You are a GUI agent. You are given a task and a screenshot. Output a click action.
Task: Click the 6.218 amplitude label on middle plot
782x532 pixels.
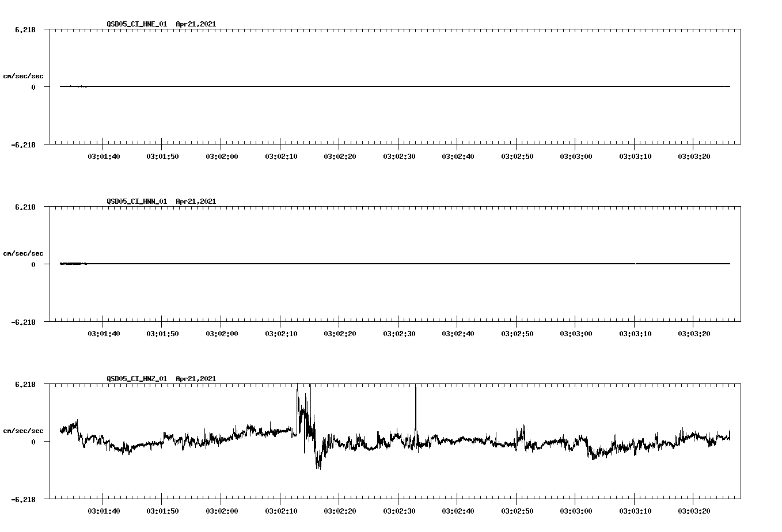[25, 207]
